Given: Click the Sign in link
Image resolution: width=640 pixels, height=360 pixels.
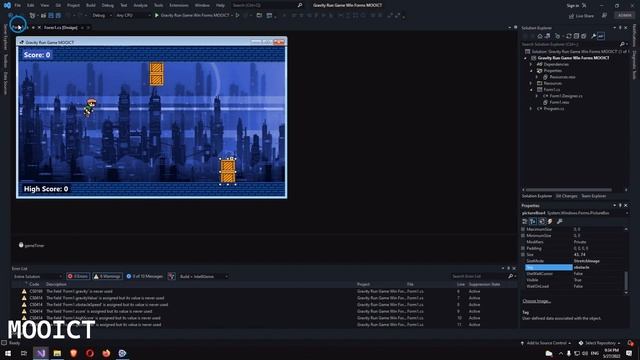Looking at the screenshot, I should (573, 5).
